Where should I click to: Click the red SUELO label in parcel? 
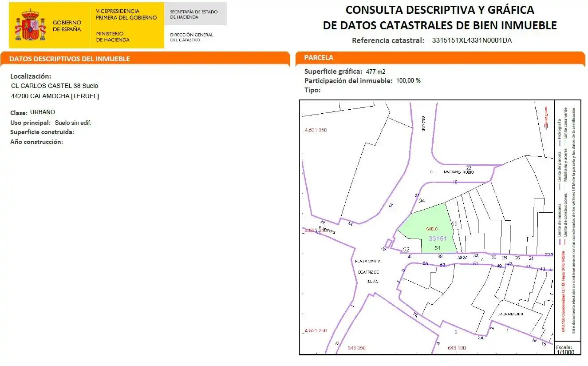(x=432, y=229)
